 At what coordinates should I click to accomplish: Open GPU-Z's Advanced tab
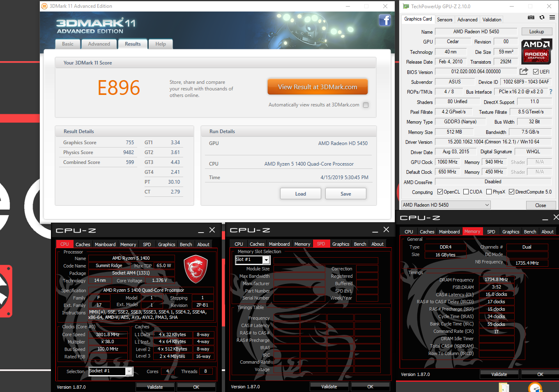tap(467, 20)
